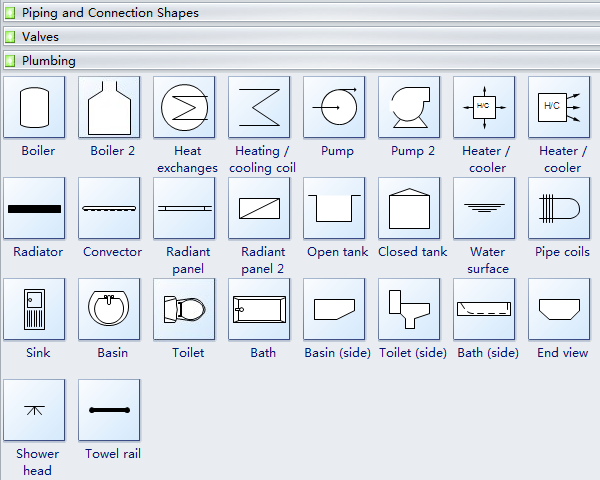The height and width of the screenshot is (480, 600).
Task: Expand the Piping and Connection Shapes section
Action: coord(110,13)
